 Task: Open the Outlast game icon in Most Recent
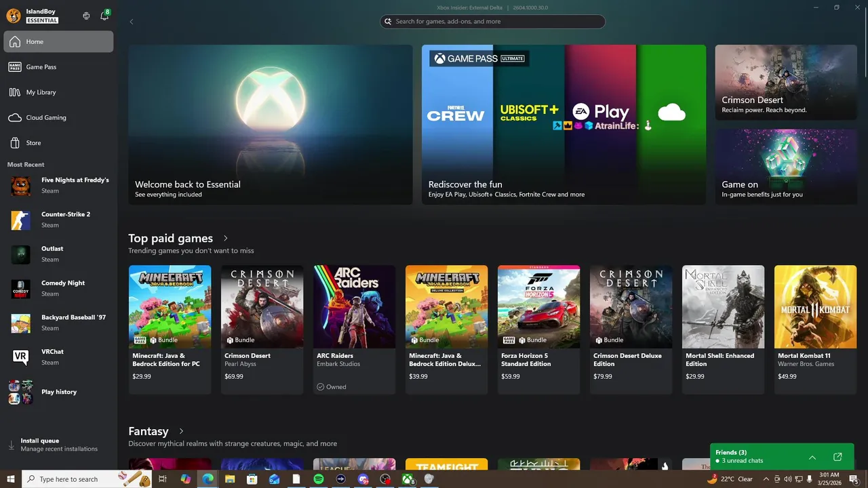(x=20, y=255)
